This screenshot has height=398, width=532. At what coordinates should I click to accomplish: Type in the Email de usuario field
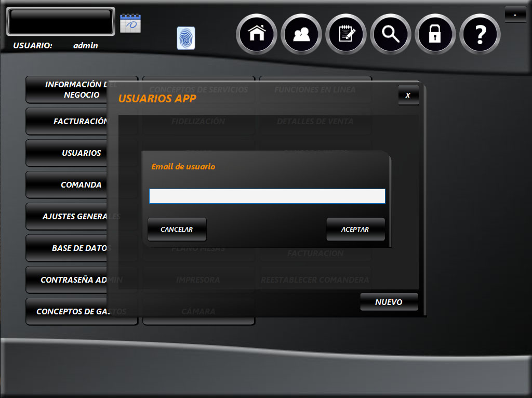pyautogui.click(x=267, y=196)
